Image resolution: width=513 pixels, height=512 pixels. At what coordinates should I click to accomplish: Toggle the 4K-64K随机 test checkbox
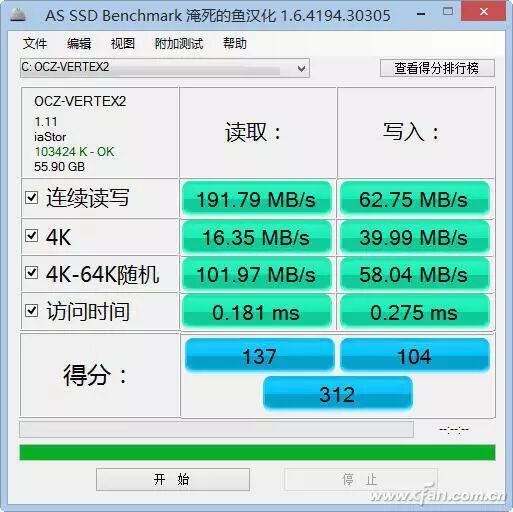pos(32,272)
